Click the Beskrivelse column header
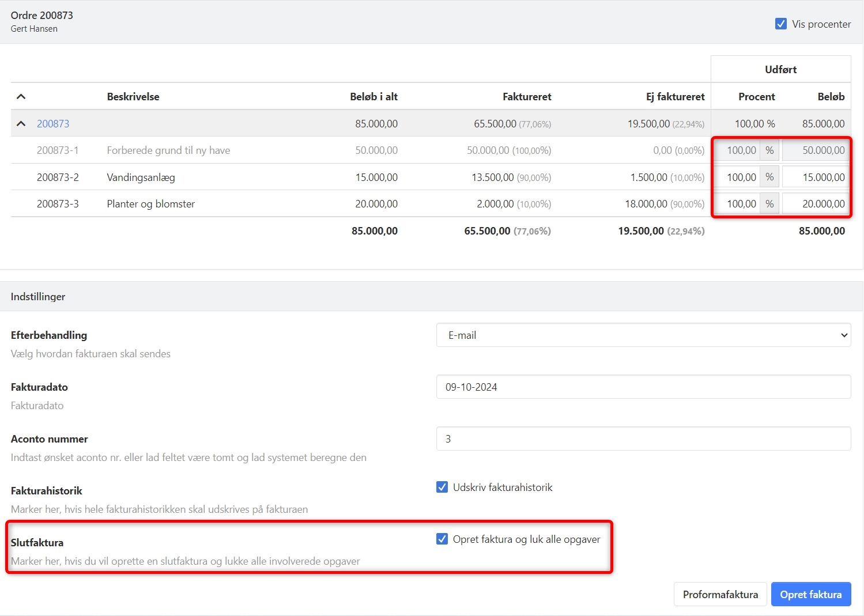This screenshot has height=616, width=864. [x=133, y=97]
